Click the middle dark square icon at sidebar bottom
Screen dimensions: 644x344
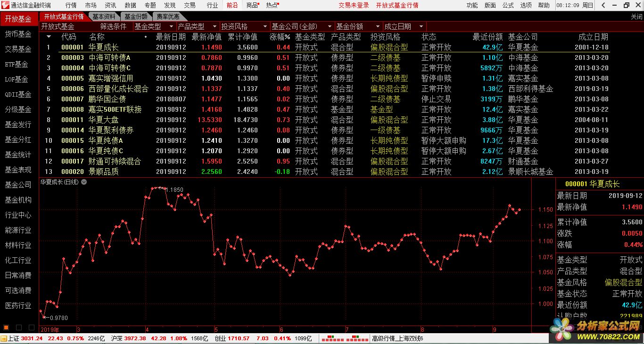pyautogui.click(x=19, y=327)
